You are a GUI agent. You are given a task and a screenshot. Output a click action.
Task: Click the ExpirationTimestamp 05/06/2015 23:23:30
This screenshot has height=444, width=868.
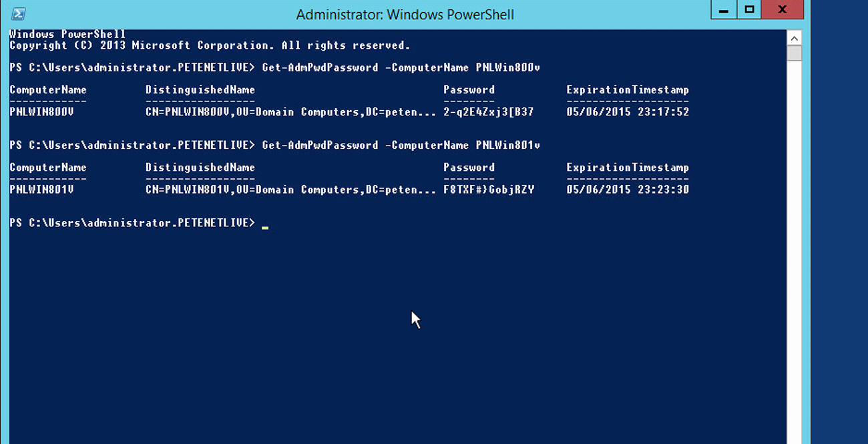(x=628, y=189)
